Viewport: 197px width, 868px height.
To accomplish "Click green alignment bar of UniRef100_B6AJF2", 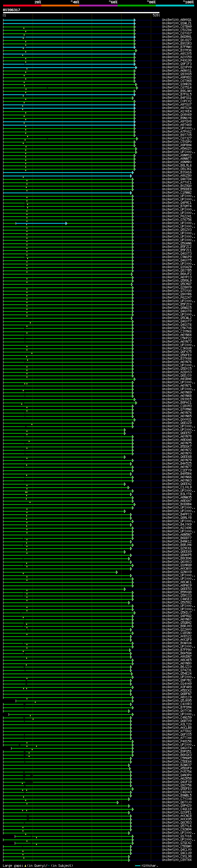I will pos(68,274).
